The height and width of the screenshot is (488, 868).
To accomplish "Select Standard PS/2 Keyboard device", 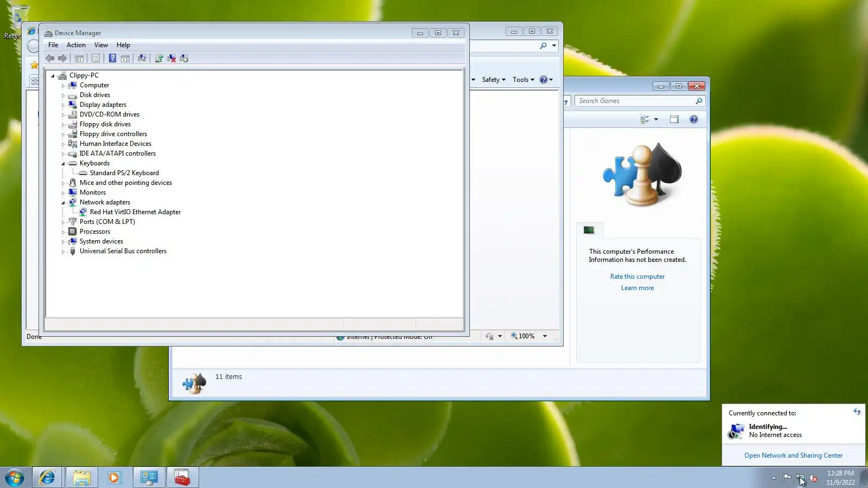I will [124, 173].
